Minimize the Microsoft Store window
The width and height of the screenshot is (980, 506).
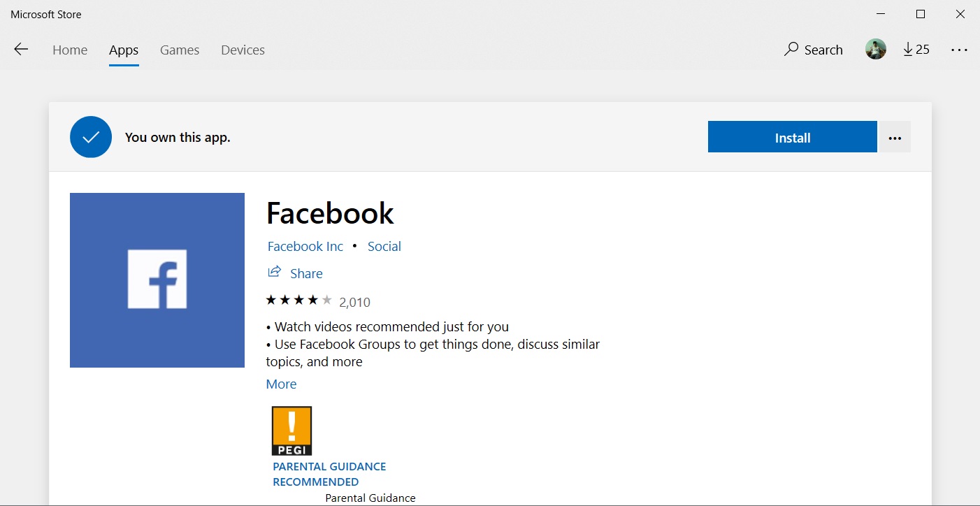point(881,14)
